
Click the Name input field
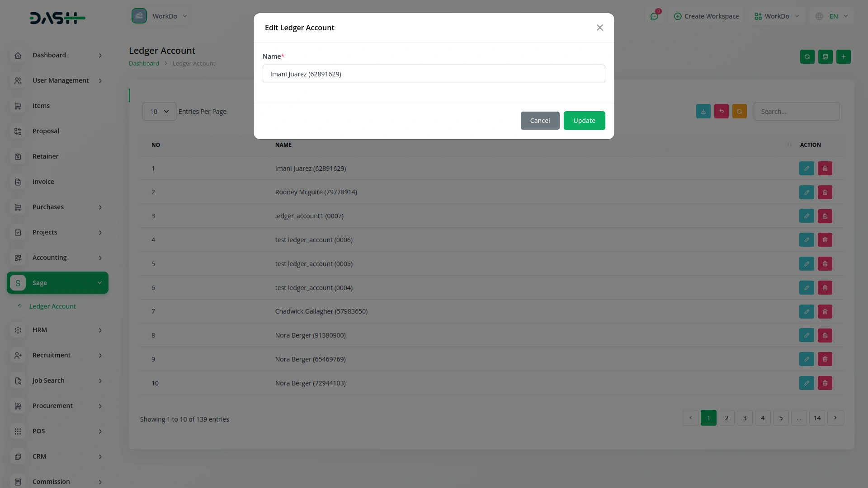tap(434, 74)
